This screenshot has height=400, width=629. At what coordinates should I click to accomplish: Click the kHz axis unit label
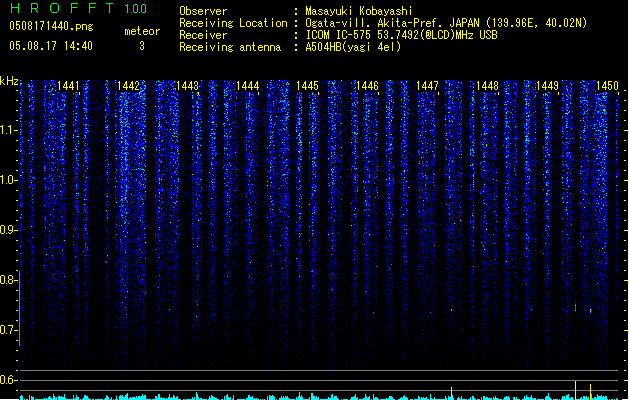9,81
